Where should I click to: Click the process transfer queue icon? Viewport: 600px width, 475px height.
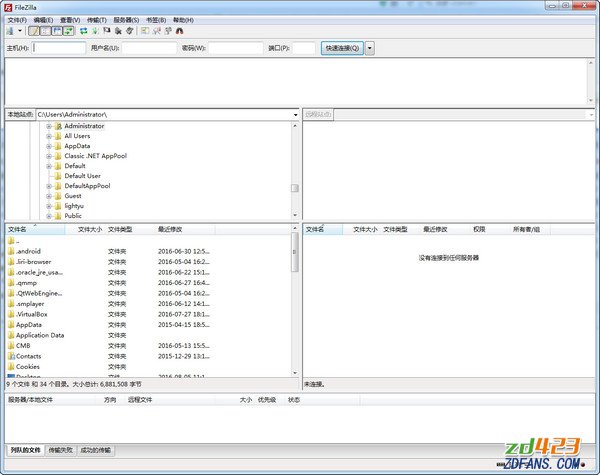94,31
